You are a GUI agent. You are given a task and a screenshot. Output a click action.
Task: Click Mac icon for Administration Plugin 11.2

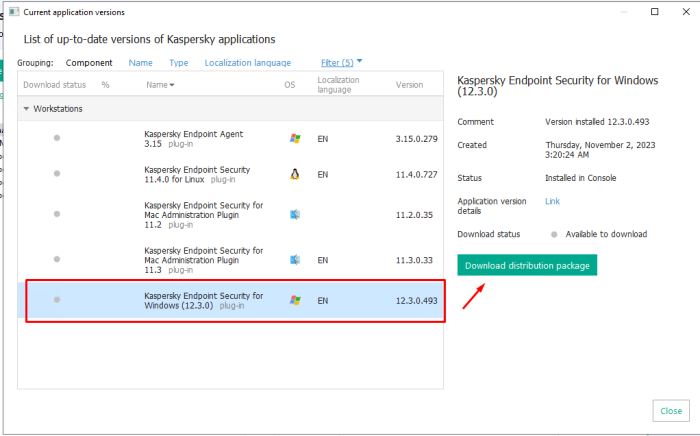click(x=294, y=214)
